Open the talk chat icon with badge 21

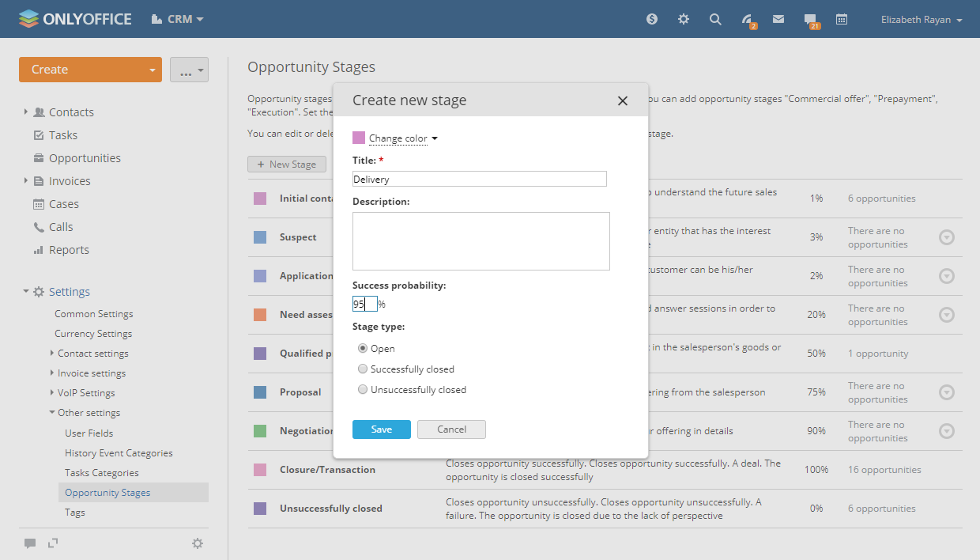click(810, 20)
